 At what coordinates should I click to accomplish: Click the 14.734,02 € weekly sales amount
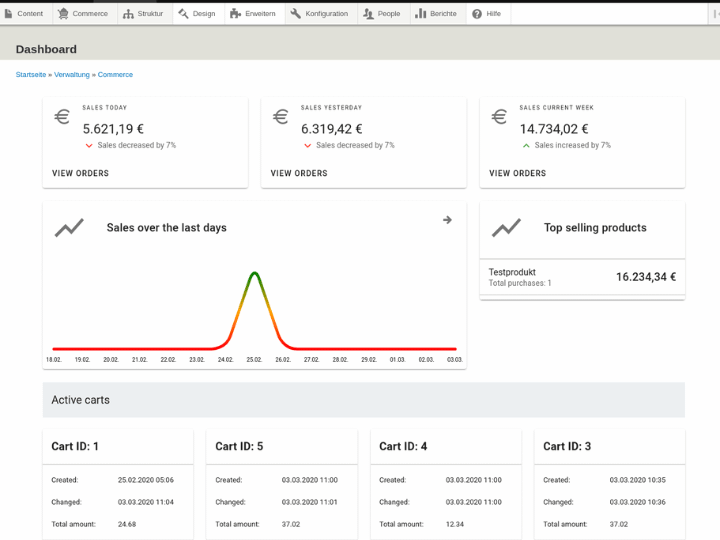point(554,129)
